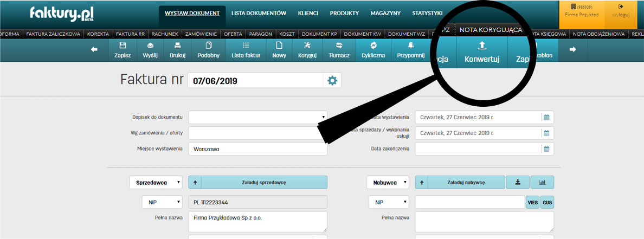Open invoice number gear settings
The image size is (644, 239).
coord(332,81)
